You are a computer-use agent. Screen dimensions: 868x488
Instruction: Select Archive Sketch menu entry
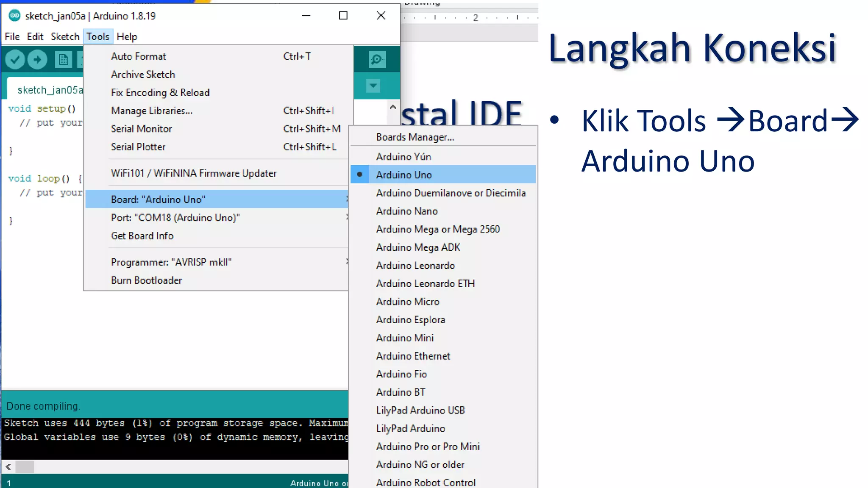[x=218, y=75]
